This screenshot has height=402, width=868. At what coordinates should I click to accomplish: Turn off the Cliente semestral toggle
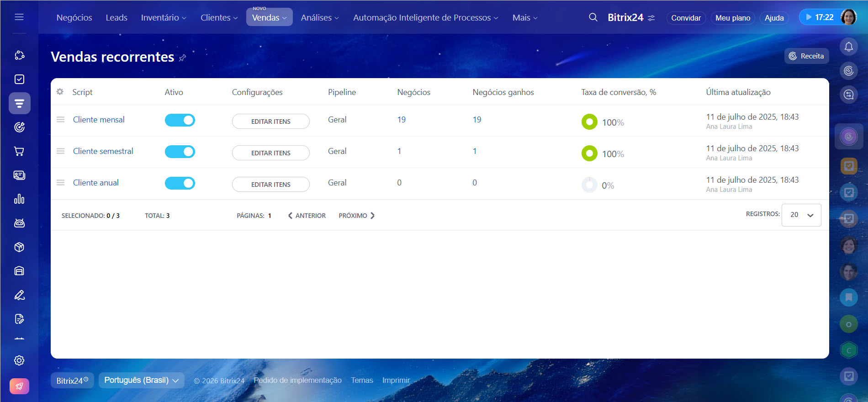(180, 152)
